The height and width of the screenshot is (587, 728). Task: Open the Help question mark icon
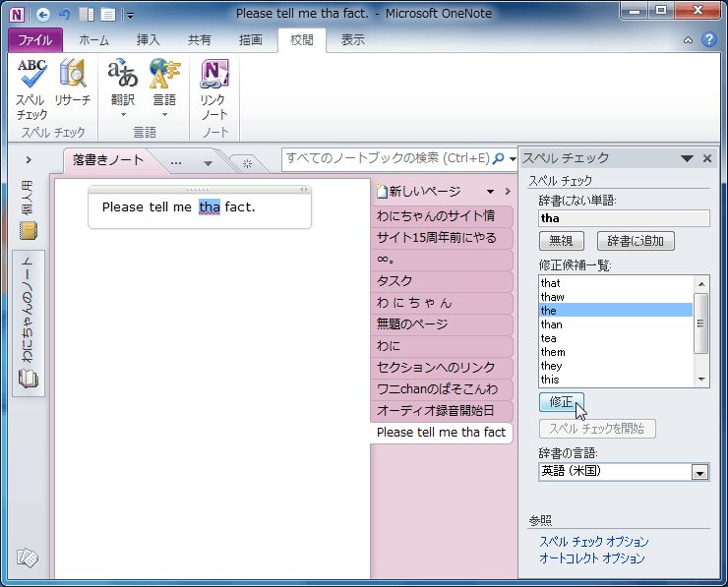pos(709,40)
